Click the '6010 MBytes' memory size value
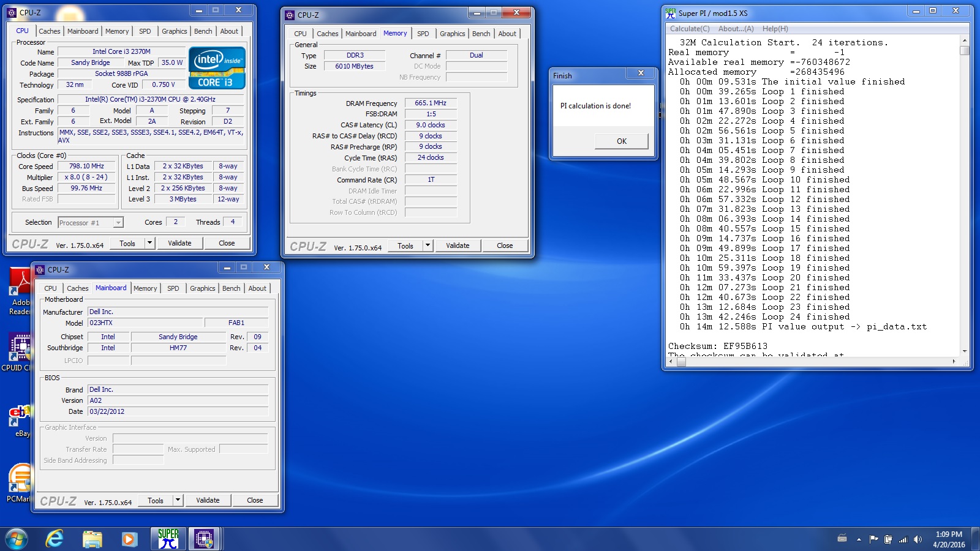 click(x=354, y=66)
